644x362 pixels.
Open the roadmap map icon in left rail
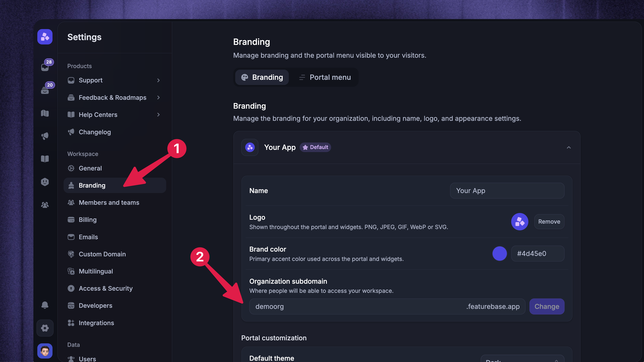[x=45, y=113]
